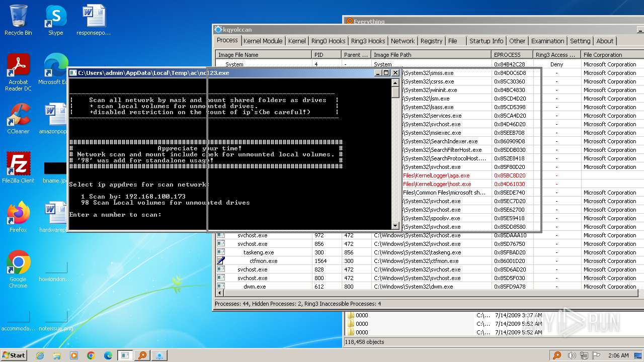644x362 pixels.
Task: Select the taskeng.exe process row
Action: [x=430, y=252]
